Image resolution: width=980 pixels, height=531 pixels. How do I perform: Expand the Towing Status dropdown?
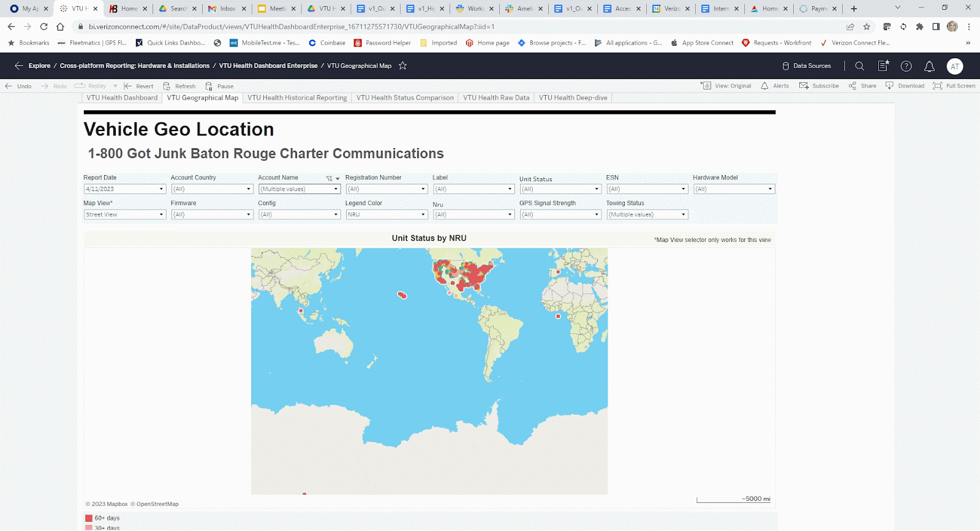[683, 215]
